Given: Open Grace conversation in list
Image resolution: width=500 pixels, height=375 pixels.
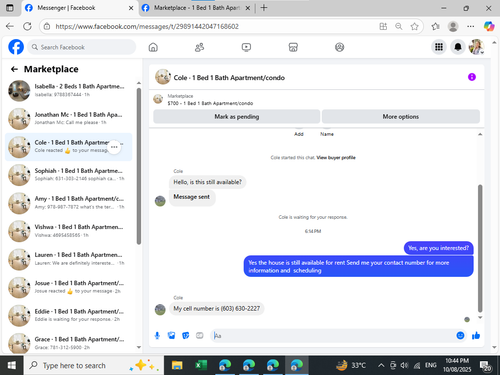Looking at the screenshot, I should click(68, 343).
